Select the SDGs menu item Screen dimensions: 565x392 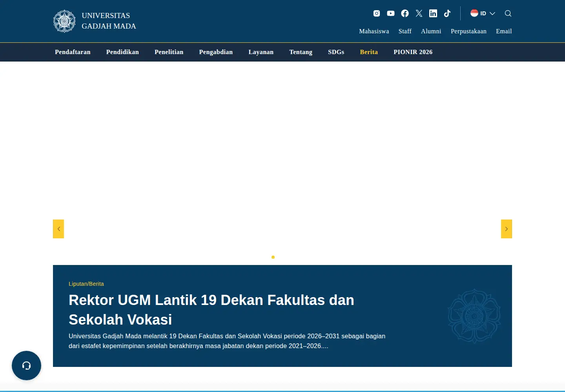336,52
